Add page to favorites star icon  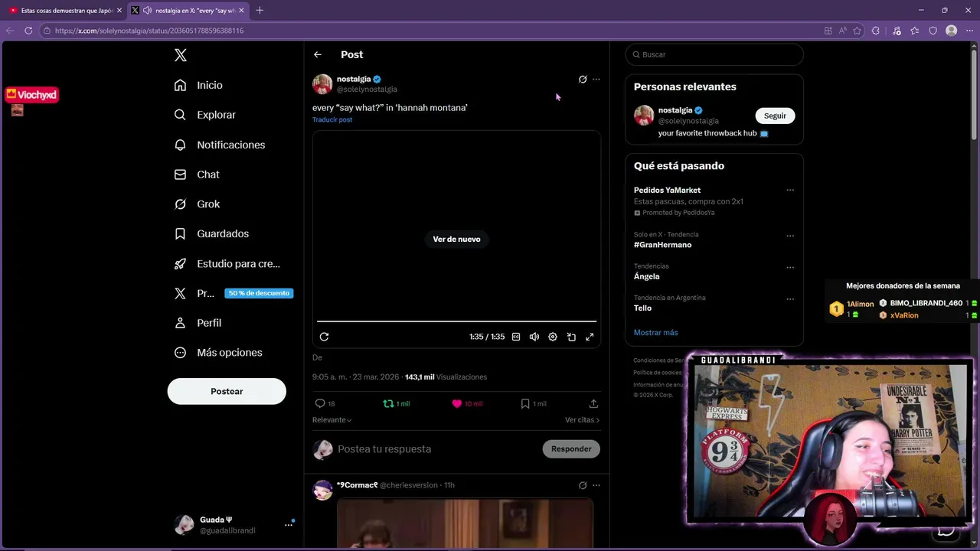coord(857,31)
